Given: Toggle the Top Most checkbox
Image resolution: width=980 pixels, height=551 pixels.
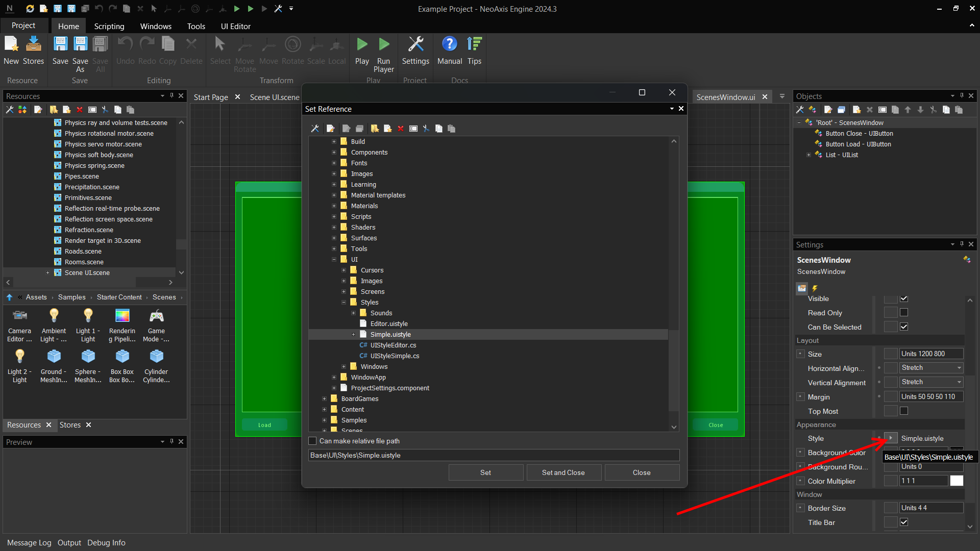Looking at the screenshot, I should [904, 411].
